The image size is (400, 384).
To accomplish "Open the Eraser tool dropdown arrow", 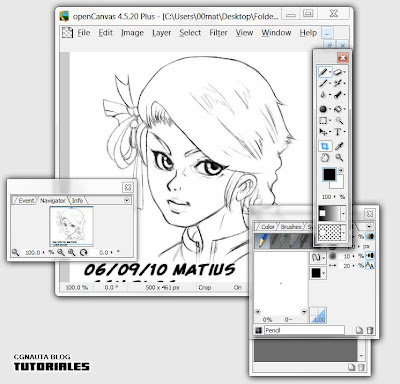I will point(344,72).
